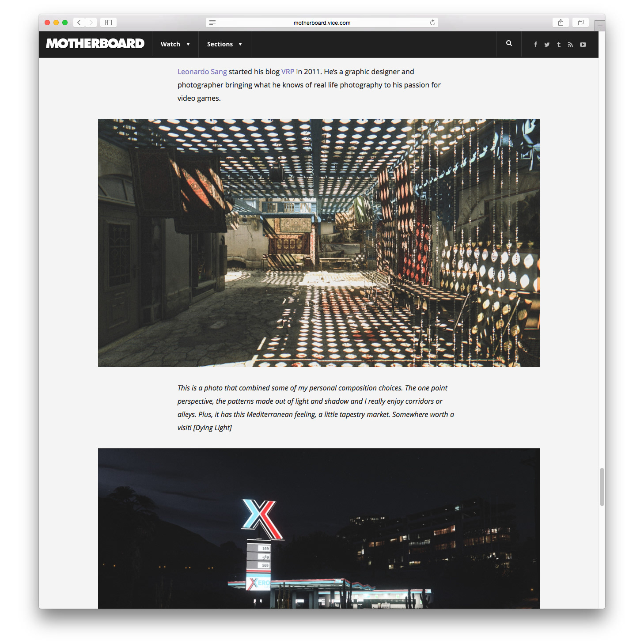Go back with Safari's back arrow
The height and width of the screenshot is (644, 644).
click(79, 23)
